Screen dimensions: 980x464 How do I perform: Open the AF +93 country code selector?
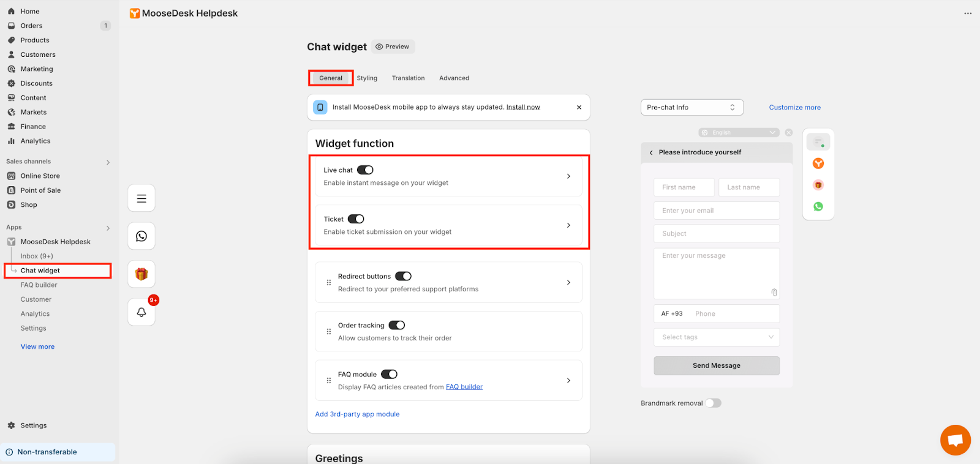coord(672,313)
